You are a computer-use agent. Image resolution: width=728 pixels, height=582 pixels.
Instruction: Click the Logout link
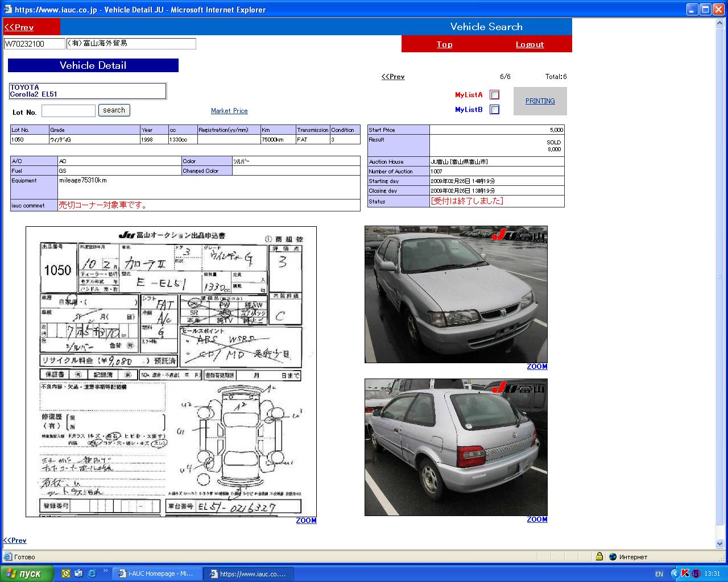[530, 44]
